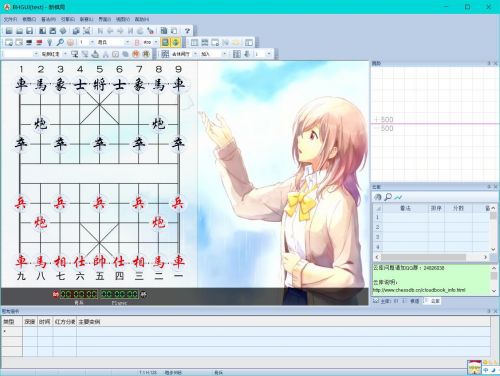500x376 pixels.
Task: Click the moon icon in system tray
Action: pyautogui.click(x=493, y=370)
